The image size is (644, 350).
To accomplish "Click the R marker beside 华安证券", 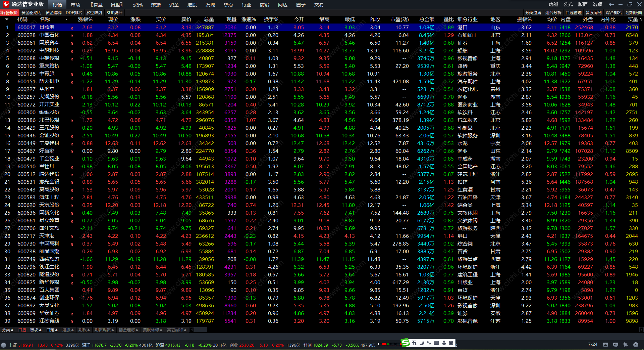I will (72, 314).
